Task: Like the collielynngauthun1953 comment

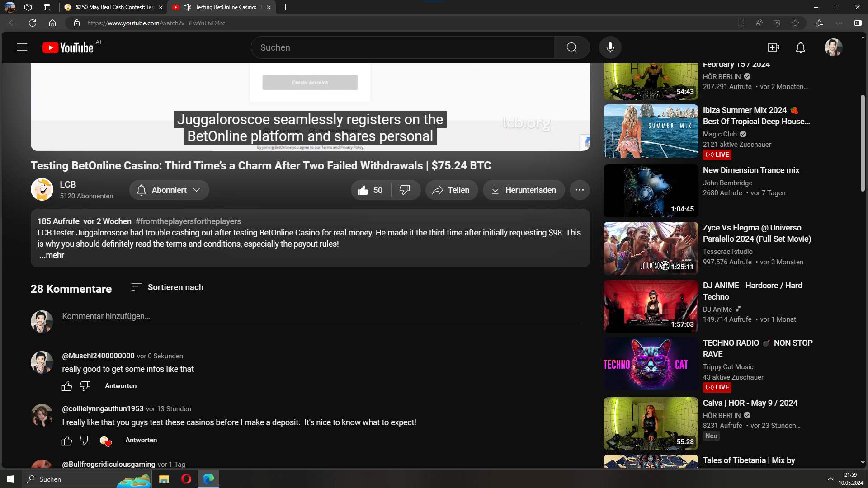Action: (x=67, y=440)
